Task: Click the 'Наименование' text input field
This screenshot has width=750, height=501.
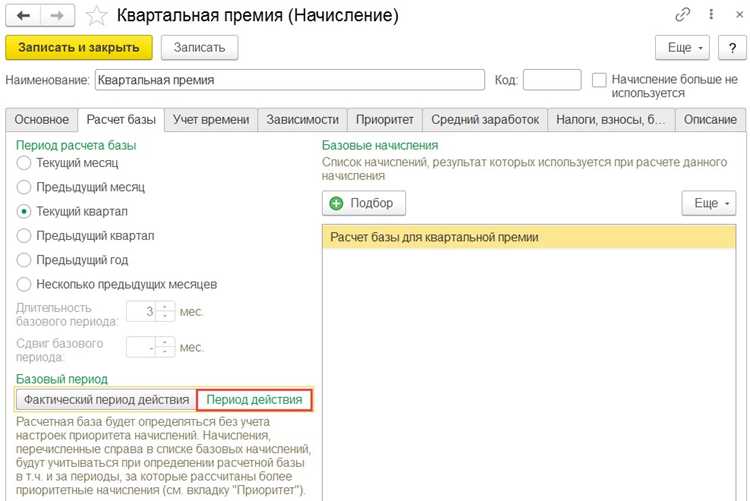Action: [x=289, y=80]
